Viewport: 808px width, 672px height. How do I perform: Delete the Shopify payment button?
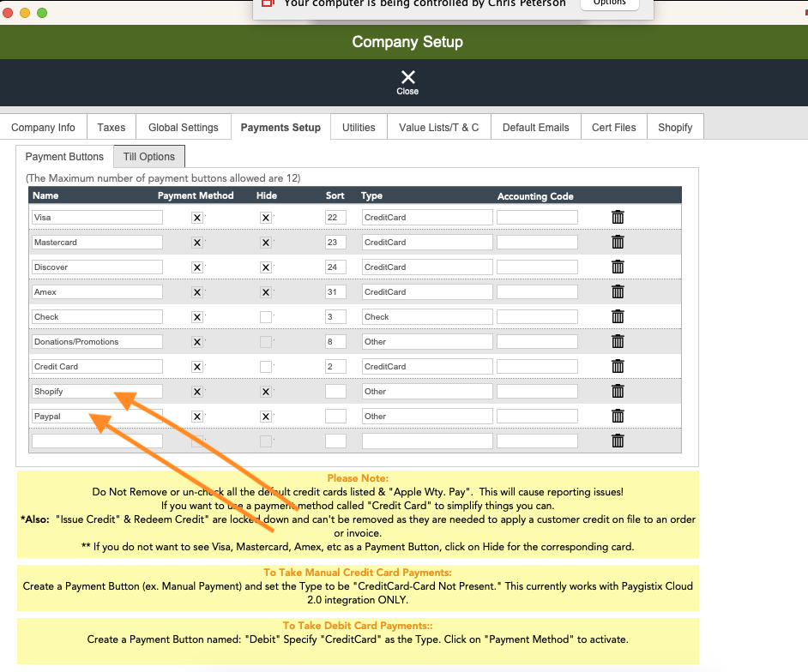click(618, 391)
